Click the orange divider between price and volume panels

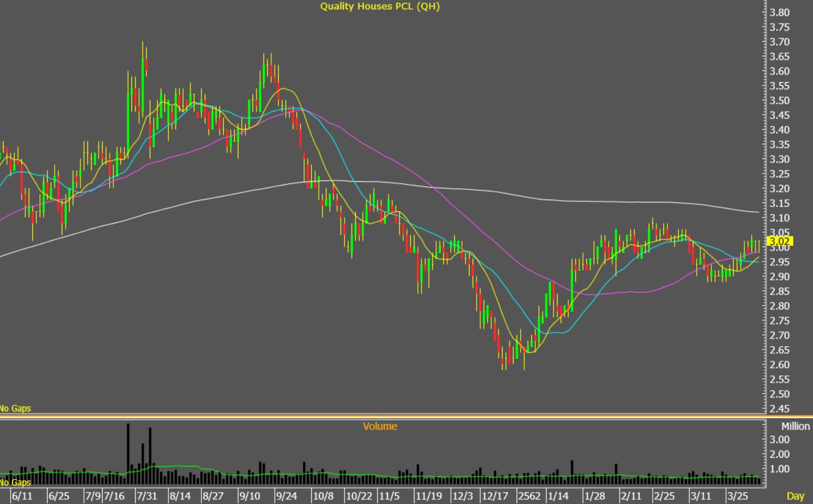point(406,417)
